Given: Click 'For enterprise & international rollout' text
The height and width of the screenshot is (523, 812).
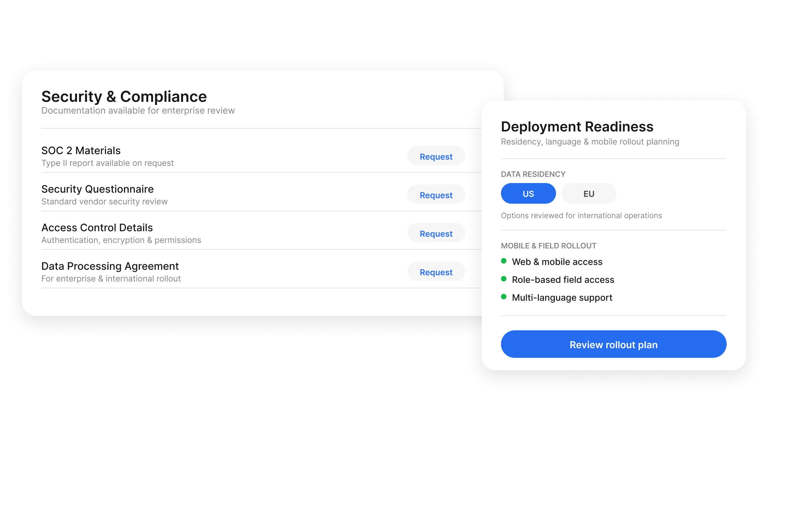Looking at the screenshot, I should [111, 279].
